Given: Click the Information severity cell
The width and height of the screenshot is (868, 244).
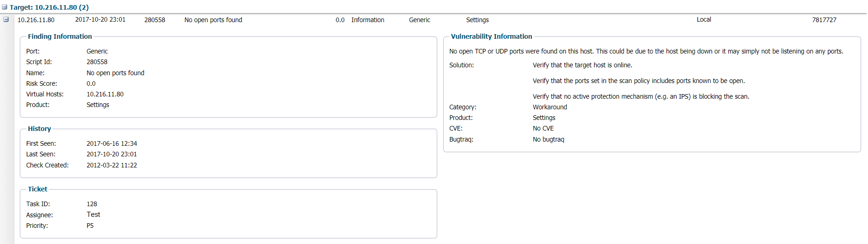Looking at the screenshot, I should [x=368, y=20].
